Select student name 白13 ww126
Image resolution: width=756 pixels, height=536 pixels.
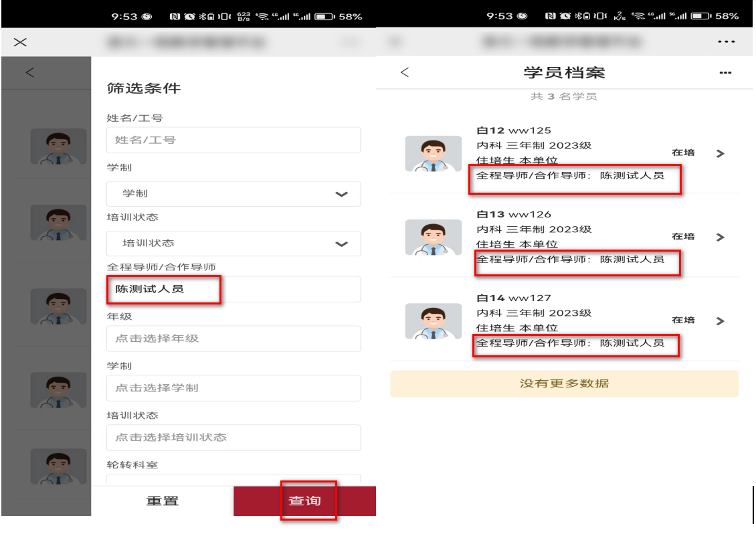pos(514,215)
